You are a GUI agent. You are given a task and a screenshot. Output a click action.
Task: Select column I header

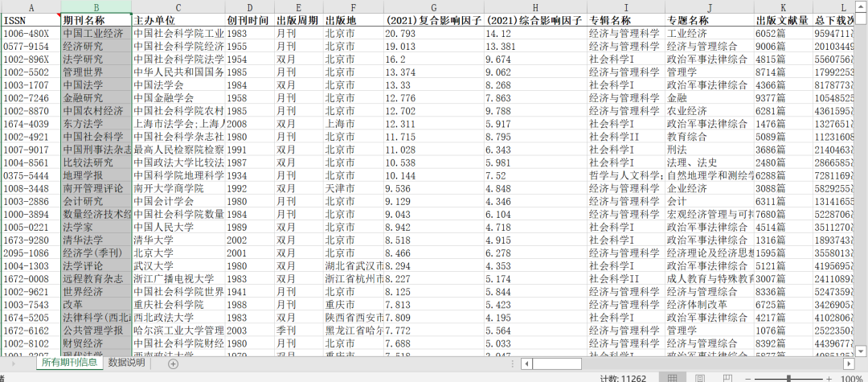coord(625,7)
